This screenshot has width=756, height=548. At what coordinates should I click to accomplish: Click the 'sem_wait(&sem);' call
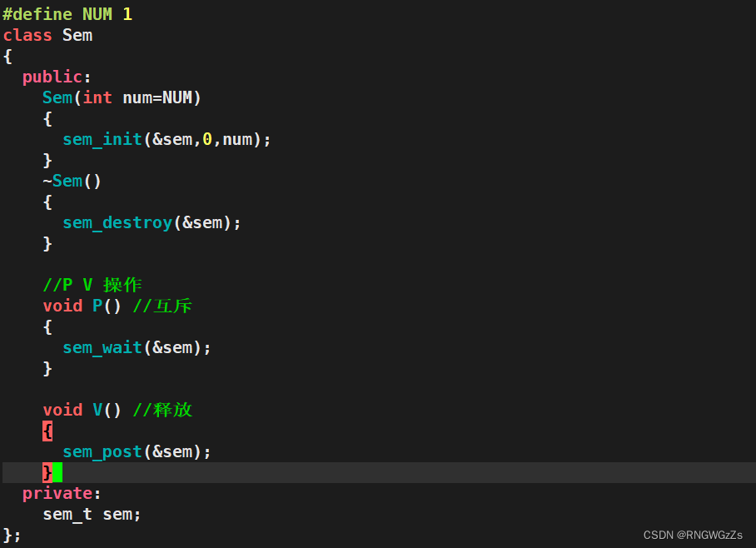tap(137, 348)
